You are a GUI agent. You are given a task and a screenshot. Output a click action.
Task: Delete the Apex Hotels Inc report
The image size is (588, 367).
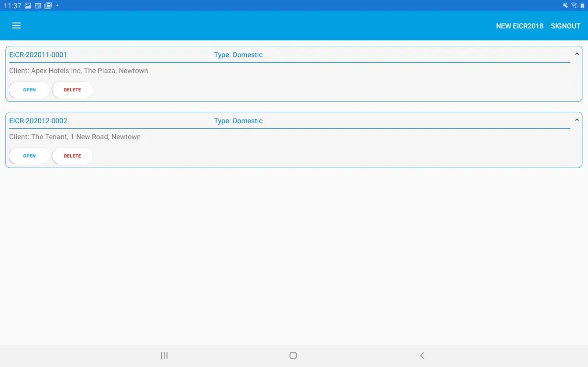coord(72,90)
